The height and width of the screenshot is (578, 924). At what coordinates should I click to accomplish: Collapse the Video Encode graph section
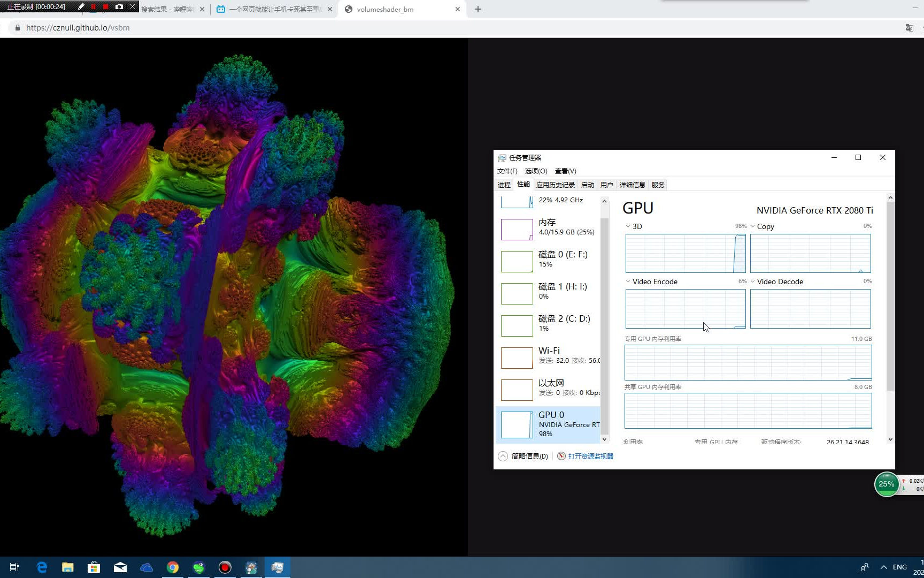(x=628, y=282)
